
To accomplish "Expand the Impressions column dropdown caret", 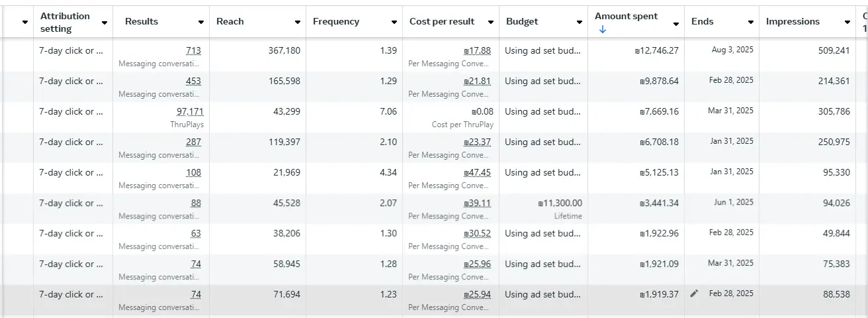I will tap(847, 23).
